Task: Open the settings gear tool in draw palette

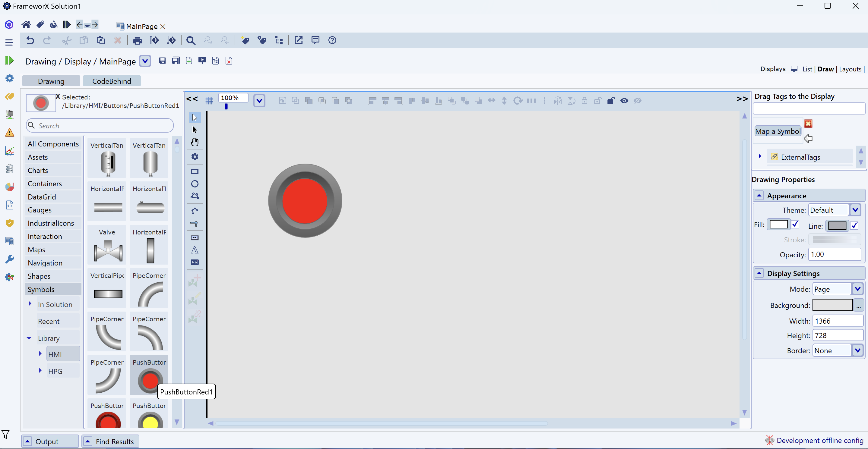Action: pos(195,157)
